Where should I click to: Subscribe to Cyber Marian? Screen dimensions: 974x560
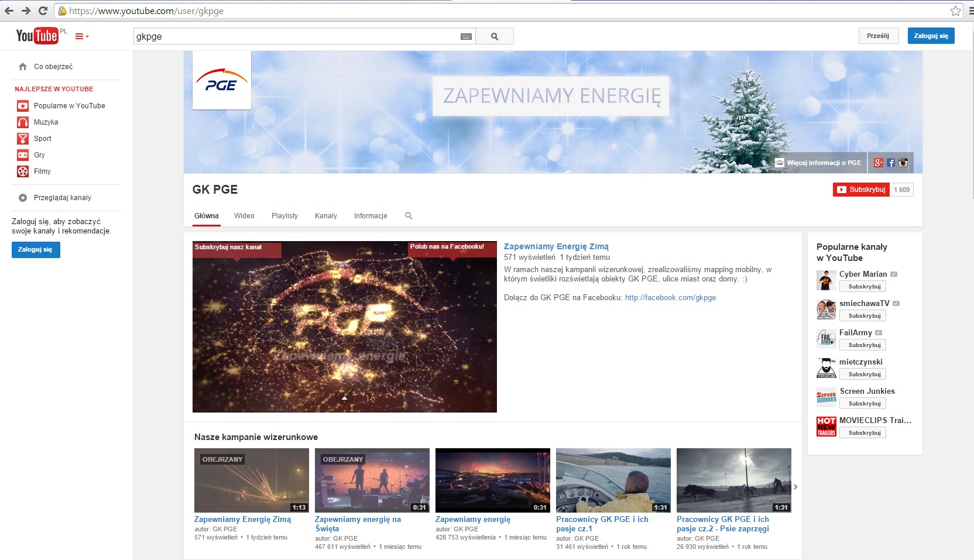coord(863,287)
